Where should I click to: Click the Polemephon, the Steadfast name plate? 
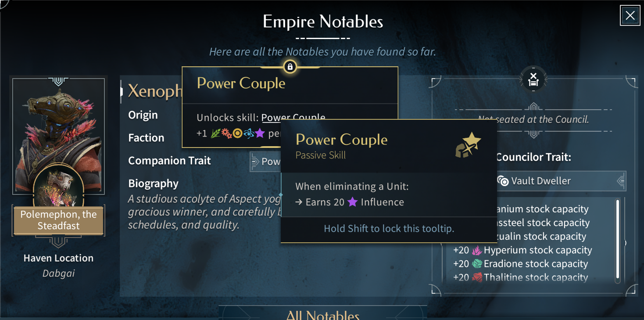tap(58, 220)
